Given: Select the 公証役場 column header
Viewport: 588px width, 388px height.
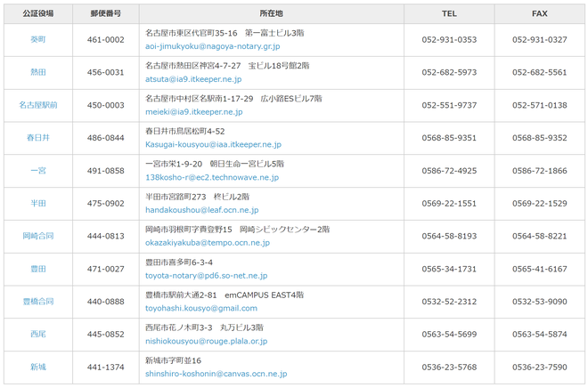Looking at the screenshot, I should 38,14.
